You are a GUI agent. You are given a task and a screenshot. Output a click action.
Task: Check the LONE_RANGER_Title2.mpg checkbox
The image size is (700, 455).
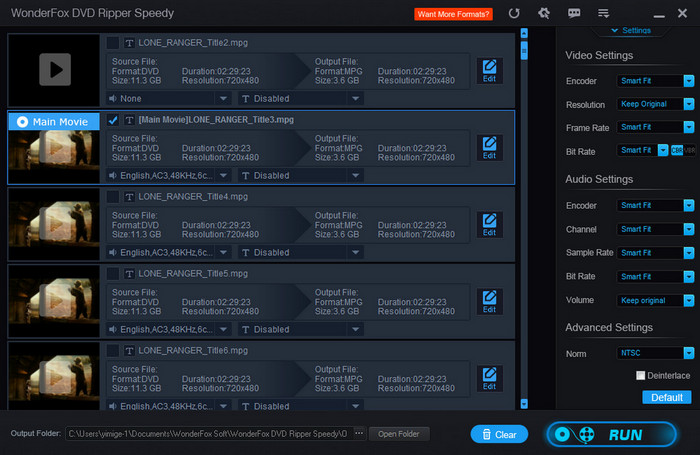point(112,43)
